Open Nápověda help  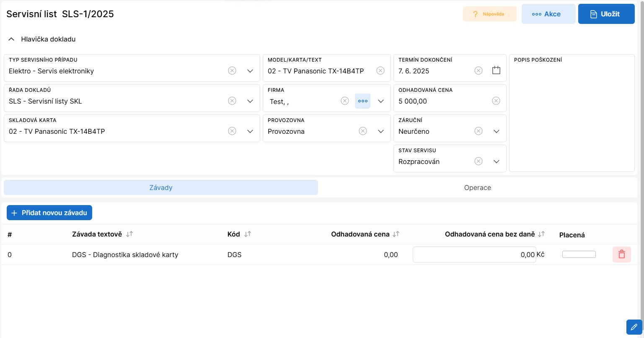click(490, 14)
